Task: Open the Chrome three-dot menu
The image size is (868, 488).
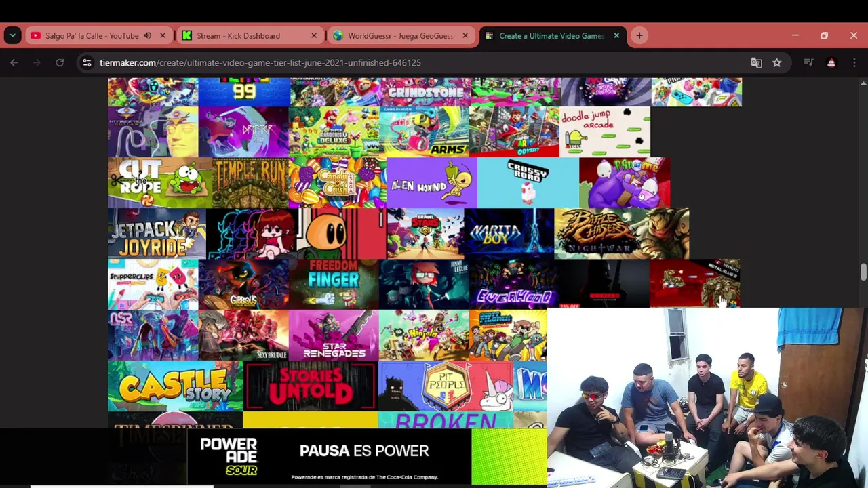Action: click(854, 62)
